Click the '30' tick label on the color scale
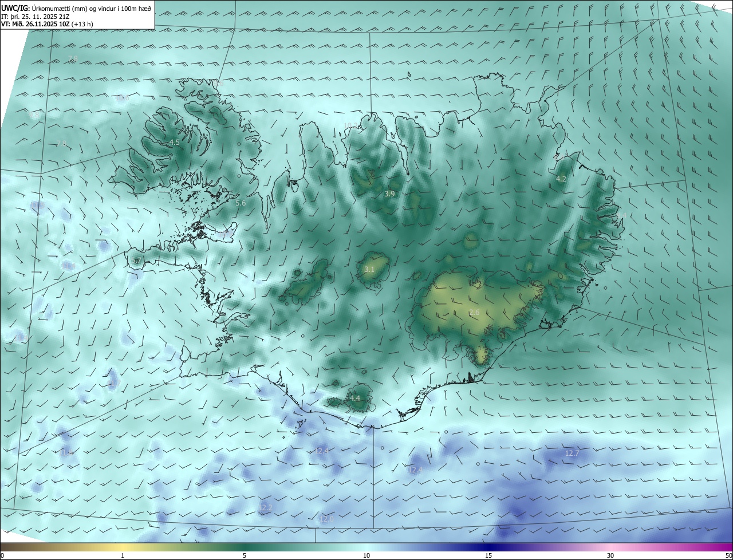The width and height of the screenshot is (733, 560). tap(610, 555)
